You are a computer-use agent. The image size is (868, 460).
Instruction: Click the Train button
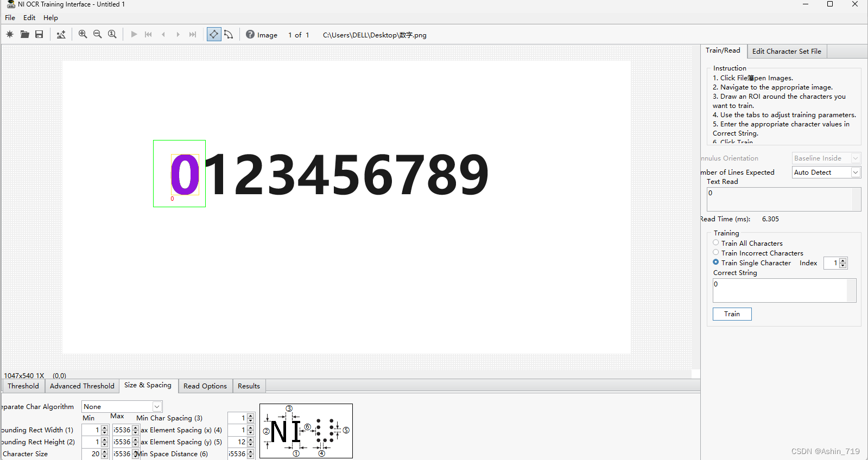[x=732, y=314]
